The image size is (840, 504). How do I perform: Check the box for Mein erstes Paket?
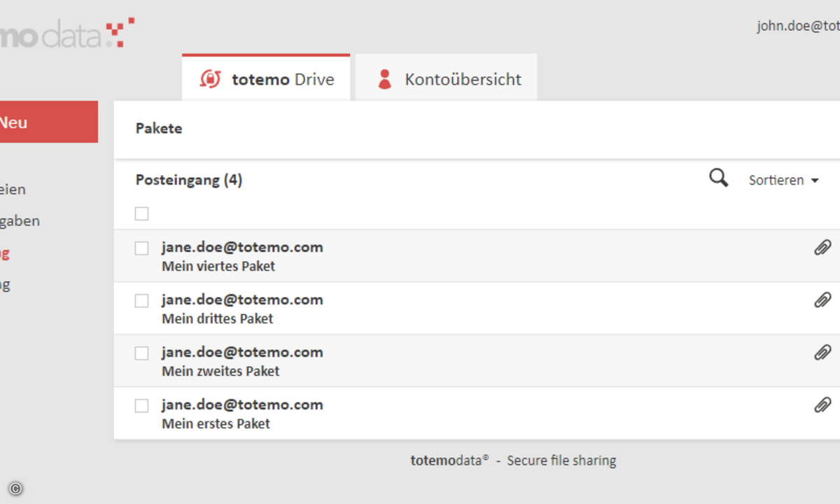click(x=142, y=405)
